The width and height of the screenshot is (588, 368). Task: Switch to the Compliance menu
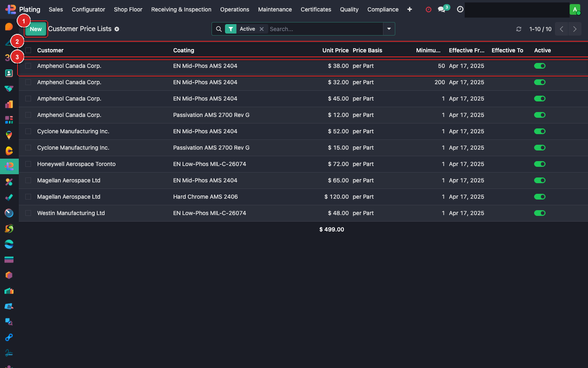click(x=383, y=9)
